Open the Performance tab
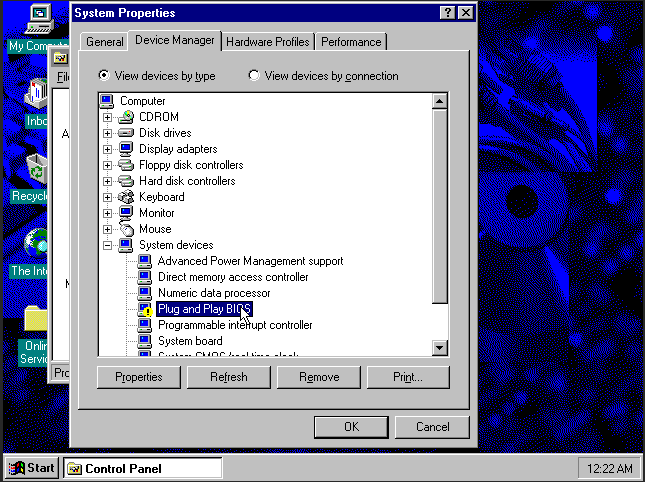 (x=351, y=42)
